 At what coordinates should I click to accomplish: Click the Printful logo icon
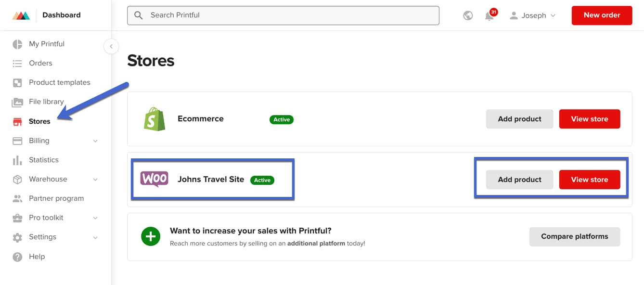[x=21, y=15]
